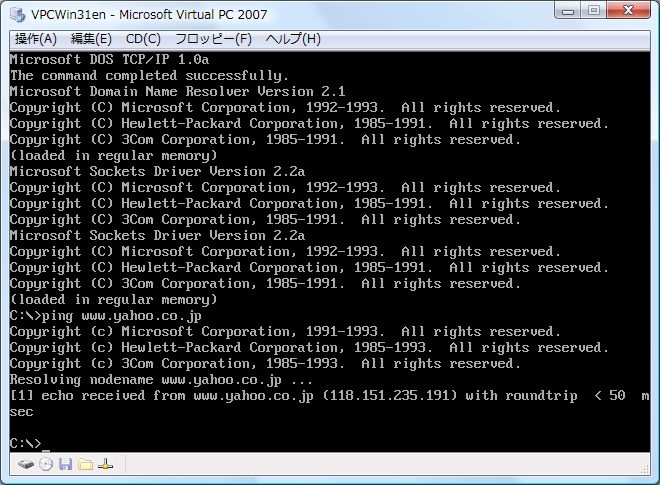The image size is (660, 485).
Task: Open the 編集(E) menu
Action: pos(91,39)
